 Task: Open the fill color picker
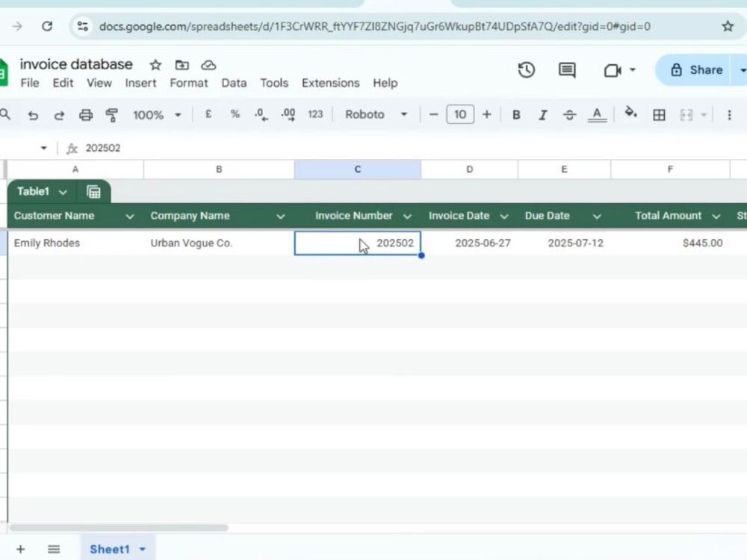coord(630,113)
